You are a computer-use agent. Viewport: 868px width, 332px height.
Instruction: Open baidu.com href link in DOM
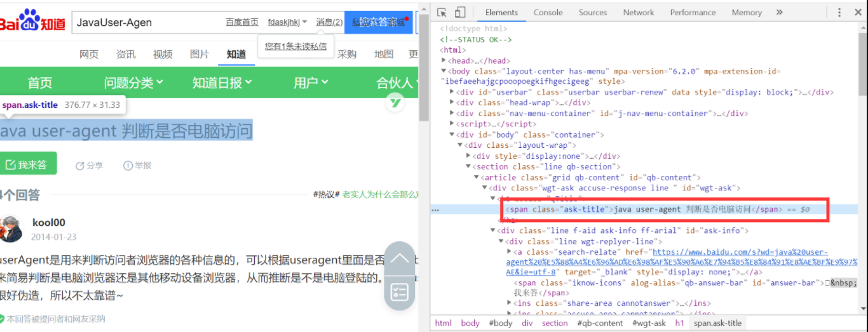point(682,262)
